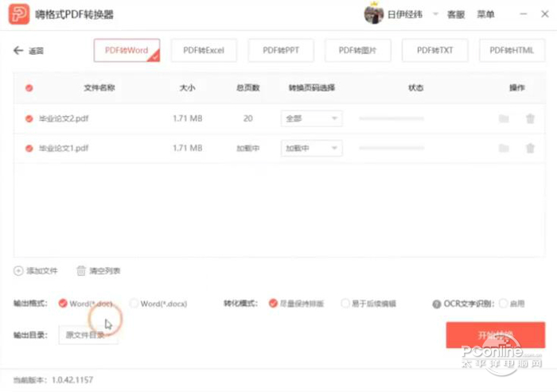Click the add file plus icon
The image size is (557, 392).
coord(18,271)
